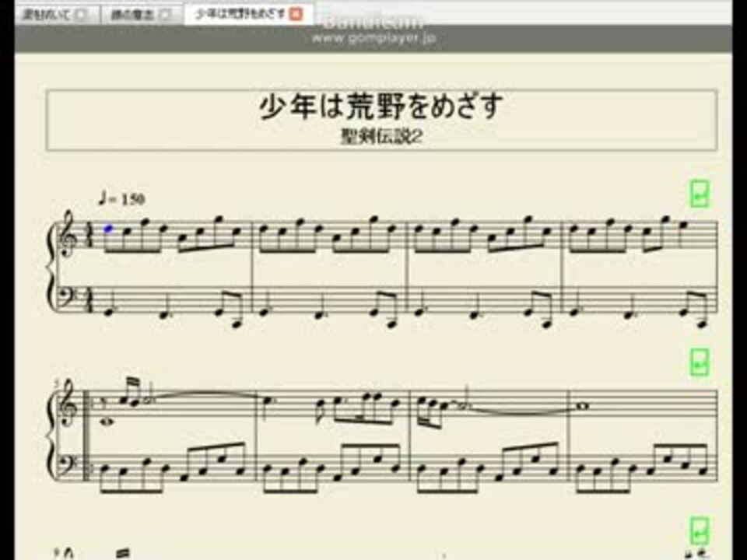This screenshot has height=560, width=747.
Task: Select the whole note in the second system's last measure
Action: tap(583, 406)
